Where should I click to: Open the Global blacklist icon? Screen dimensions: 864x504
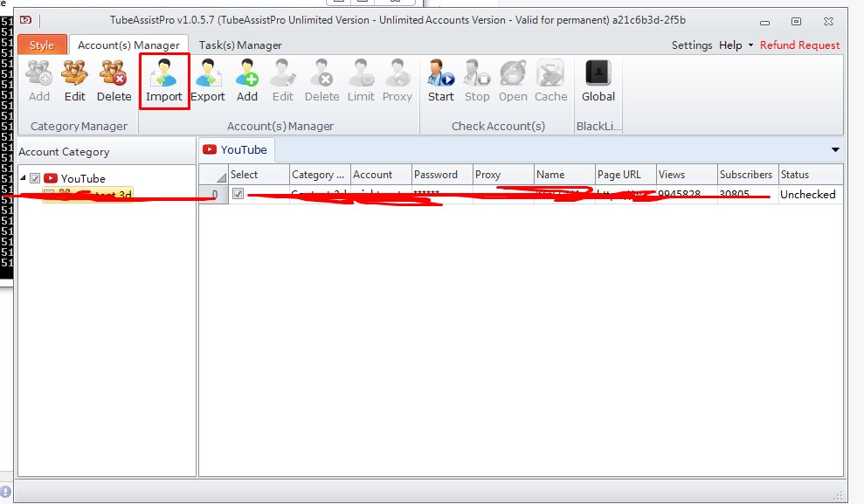click(x=598, y=80)
